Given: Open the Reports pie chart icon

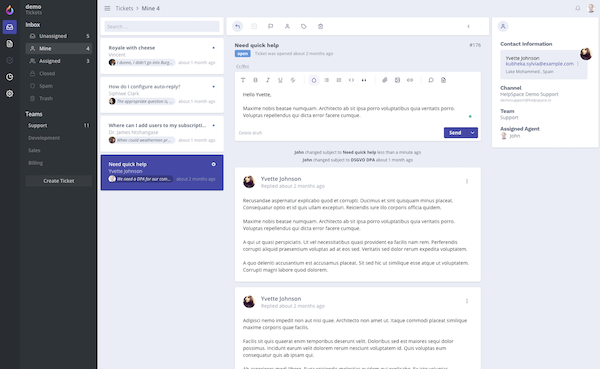Looking at the screenshot, I should click(x=10, y=77).
